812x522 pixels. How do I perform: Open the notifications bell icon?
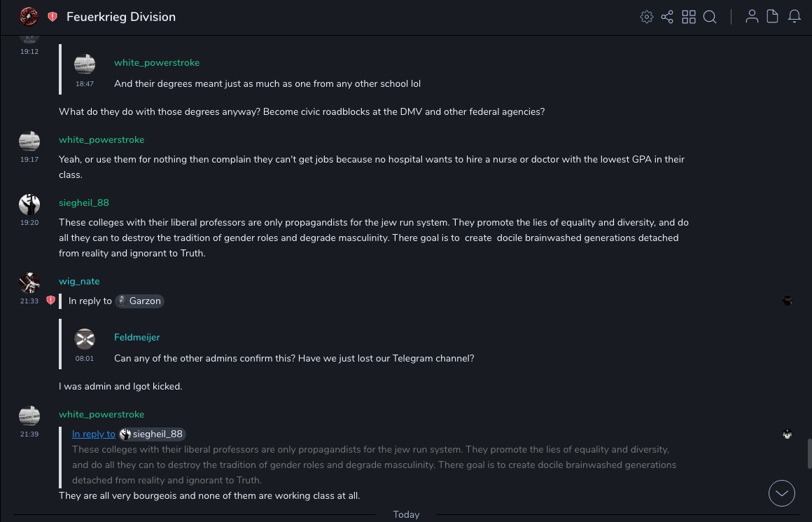(x=794, y=17)
